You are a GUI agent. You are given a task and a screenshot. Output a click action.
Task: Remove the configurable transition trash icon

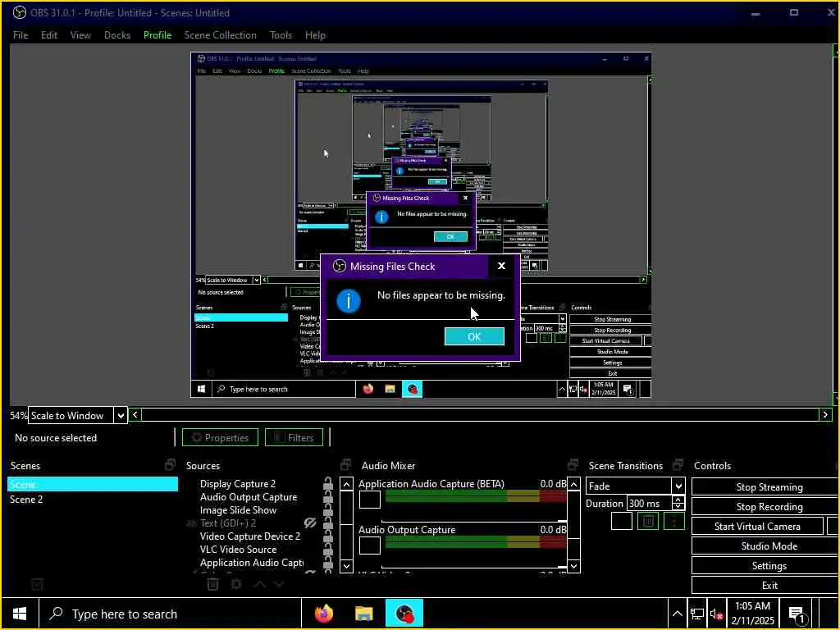point(648,521)
